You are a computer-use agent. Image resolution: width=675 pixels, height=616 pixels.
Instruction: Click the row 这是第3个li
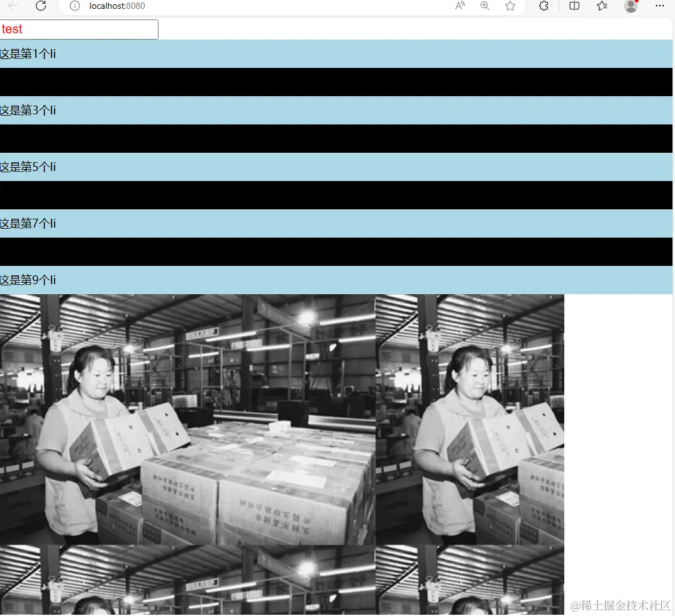[336, 111]
